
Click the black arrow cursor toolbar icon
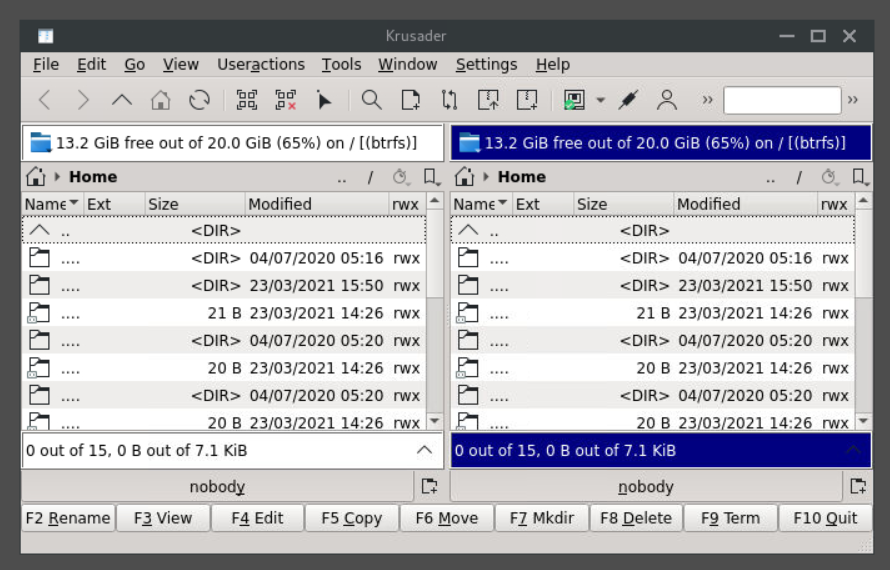click(x=324, y=100)
